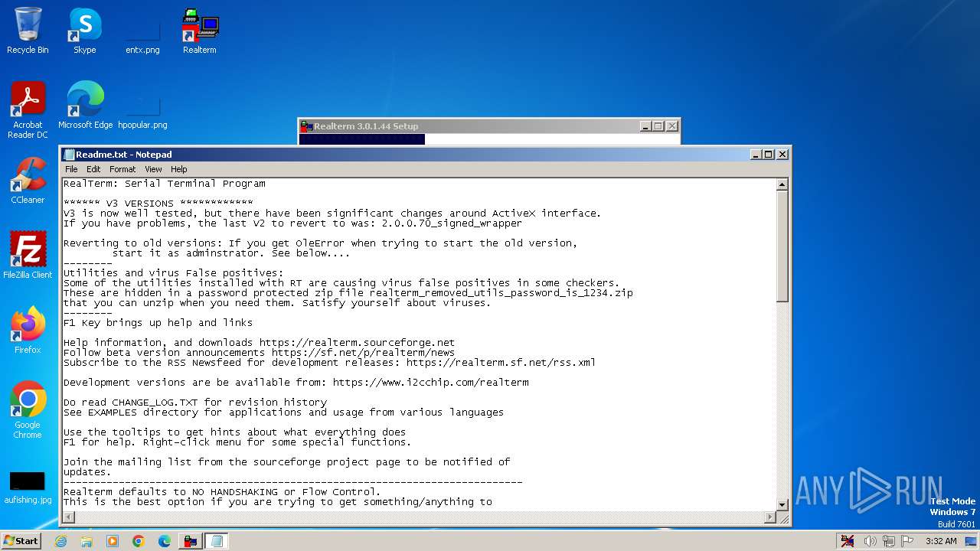Close the Realterm Setup window
The height and width of the screenshot is (551, 980).
point(672,126)
